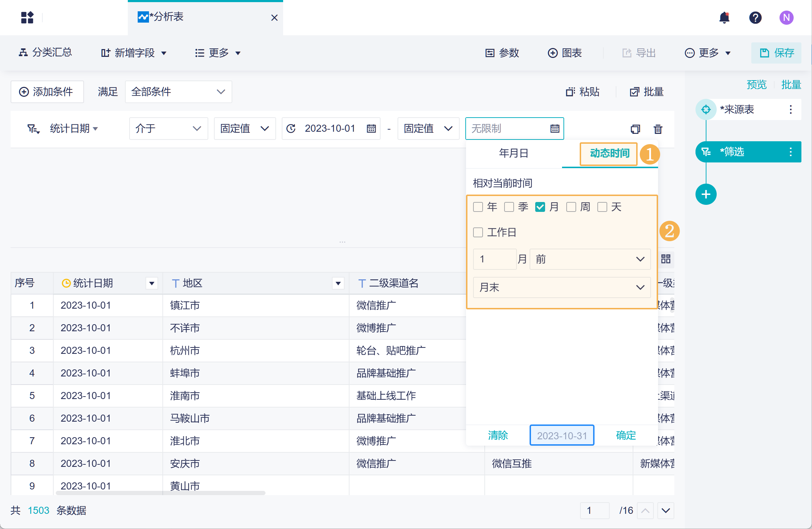Open the help question mark icon
812x529 pixels.
pos(755,17)
